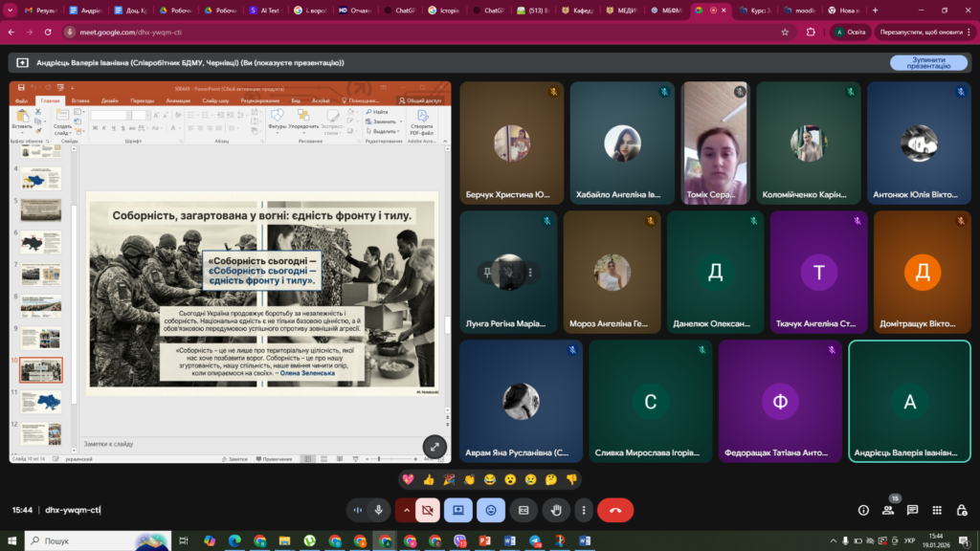Expand shared presentation to full screen
Image resolution: width=980 pixels, height=551 pixels.
pos(434,446)
